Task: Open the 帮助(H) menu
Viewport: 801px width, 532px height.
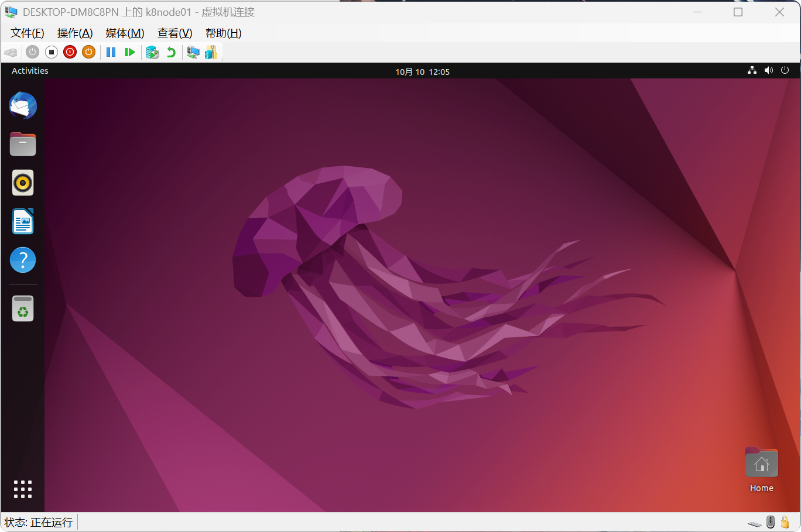Action: (x=223, y=33)
